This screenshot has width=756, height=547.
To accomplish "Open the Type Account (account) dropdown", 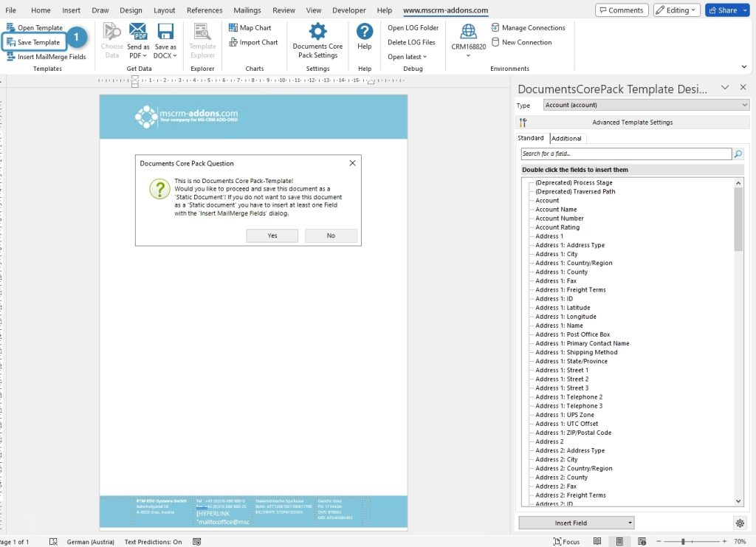I will click(x=646, y=105).
